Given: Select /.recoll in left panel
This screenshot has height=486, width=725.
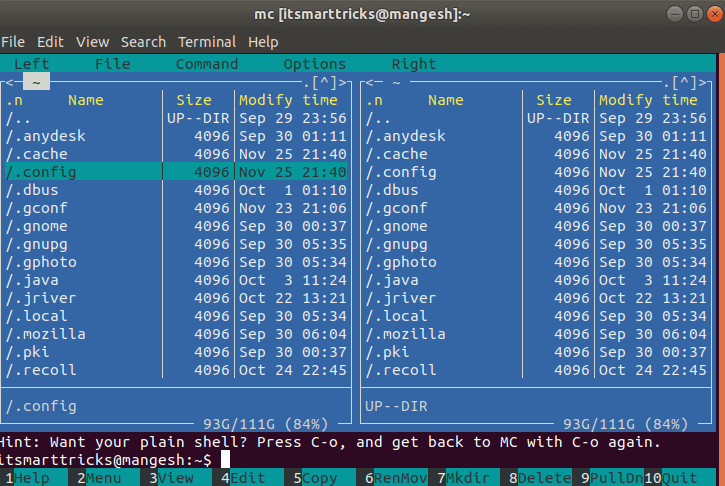Looking at the screenshot, I should click(x=176, y=370).
